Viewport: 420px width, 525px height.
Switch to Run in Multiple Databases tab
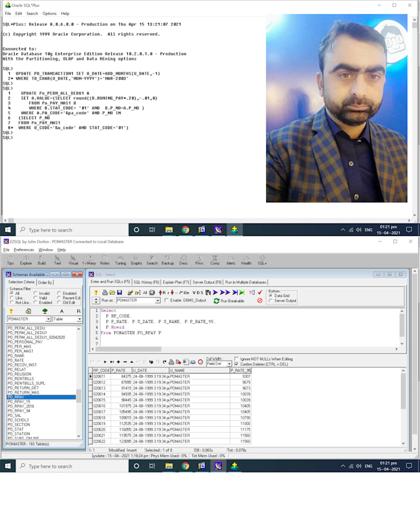pos(246,282)
